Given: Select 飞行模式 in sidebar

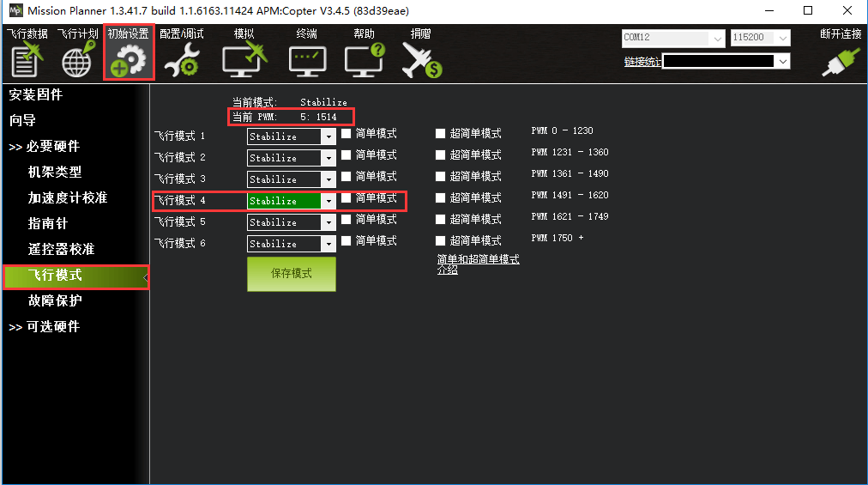Looking at the screenshot, I should coord(75,276).
